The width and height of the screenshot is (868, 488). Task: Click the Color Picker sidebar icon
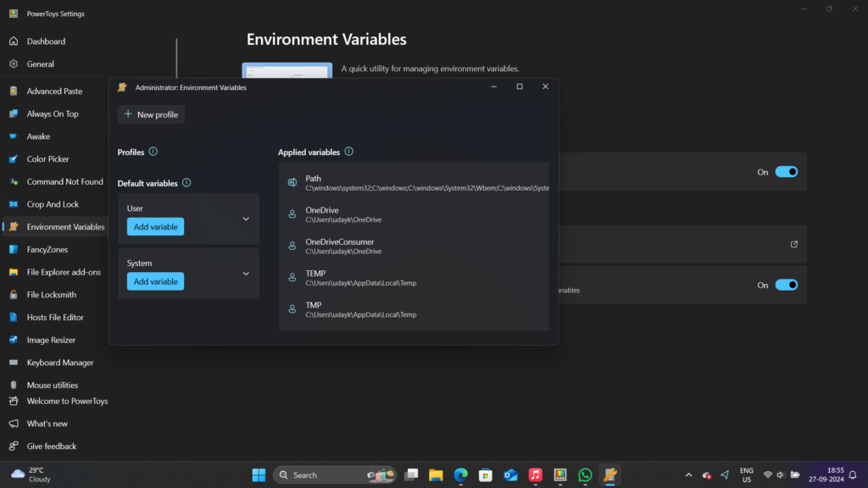tap(14, 159)
